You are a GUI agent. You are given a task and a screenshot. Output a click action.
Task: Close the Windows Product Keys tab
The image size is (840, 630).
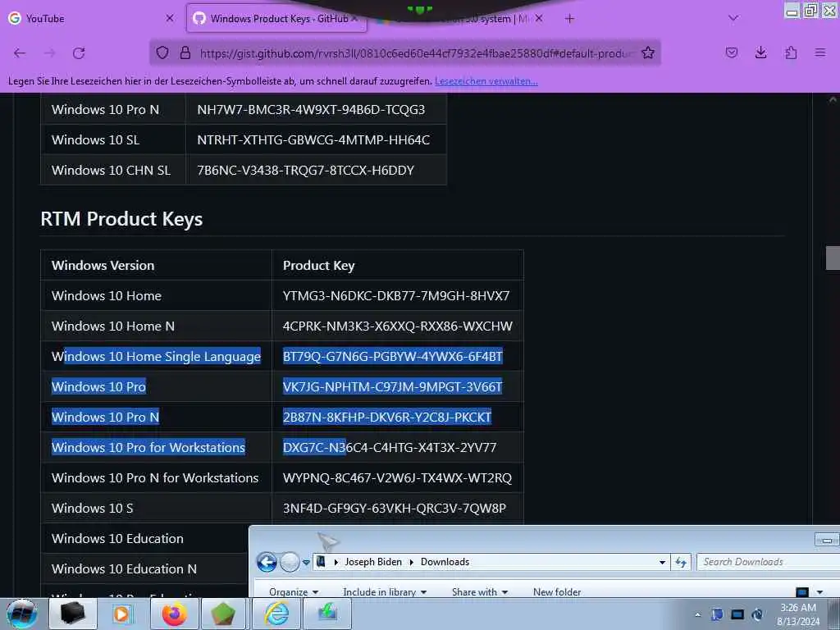[355, 18]
